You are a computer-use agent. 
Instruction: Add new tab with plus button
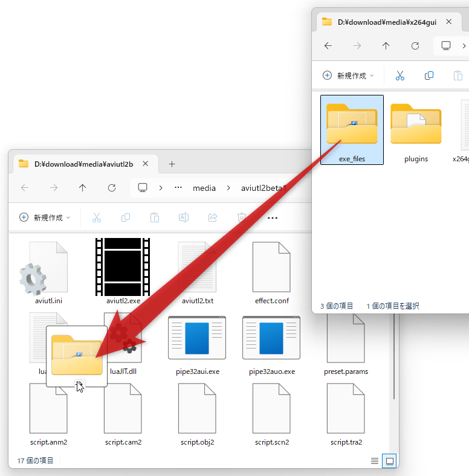click(x=172, y=164)
